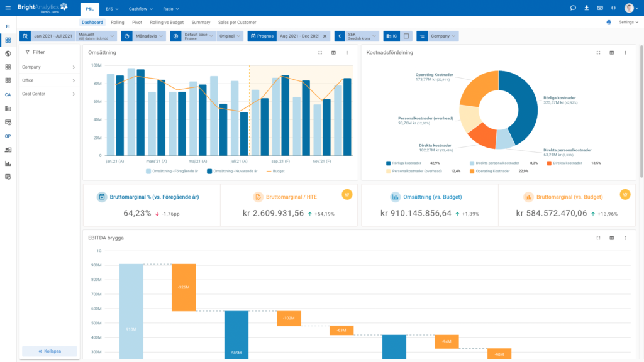This screenshot has height=362, width=644.
Task: Click the globe icon in the left sidebar
Action: pyautogui.click(x=8, y=53)
